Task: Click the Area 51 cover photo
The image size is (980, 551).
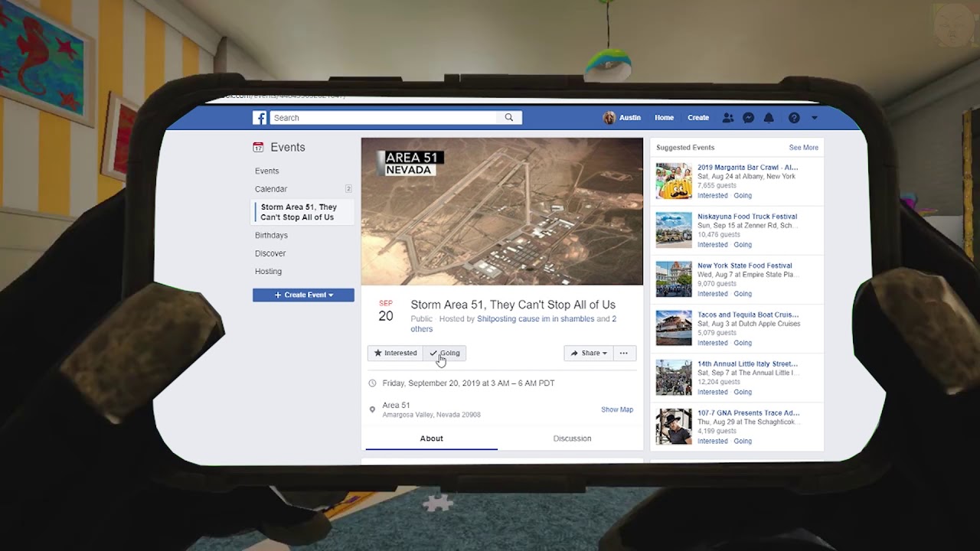Action: pos(502,211)
